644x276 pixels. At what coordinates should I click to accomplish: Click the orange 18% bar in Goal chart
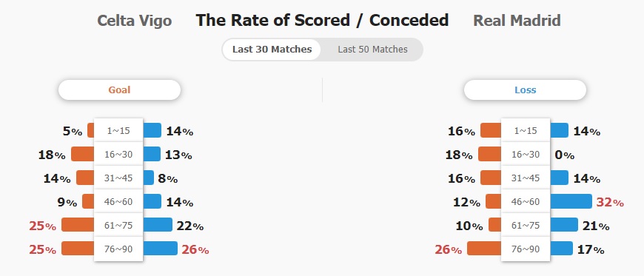tap(83, 154)
